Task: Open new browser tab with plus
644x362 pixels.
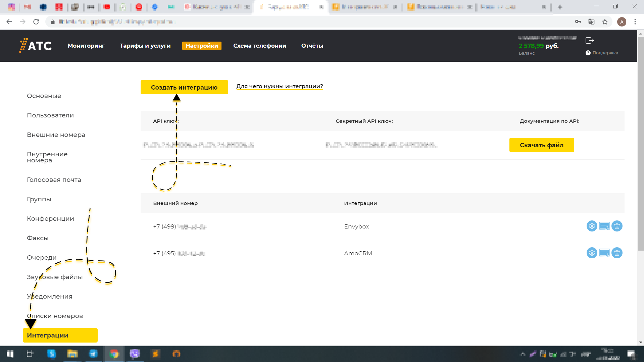Action: (560, 7)
